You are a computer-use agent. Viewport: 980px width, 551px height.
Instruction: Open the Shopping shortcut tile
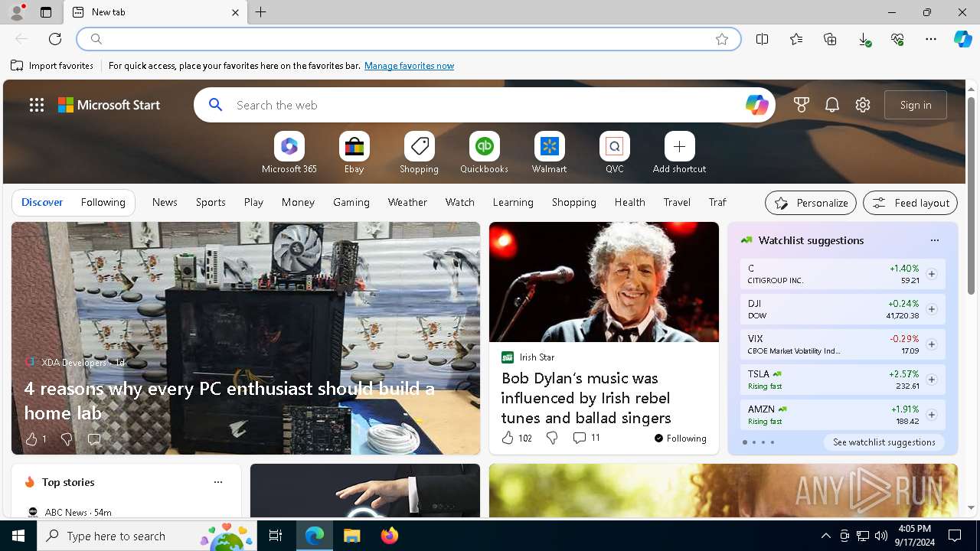pyautogui.click(x=419, y=153)
